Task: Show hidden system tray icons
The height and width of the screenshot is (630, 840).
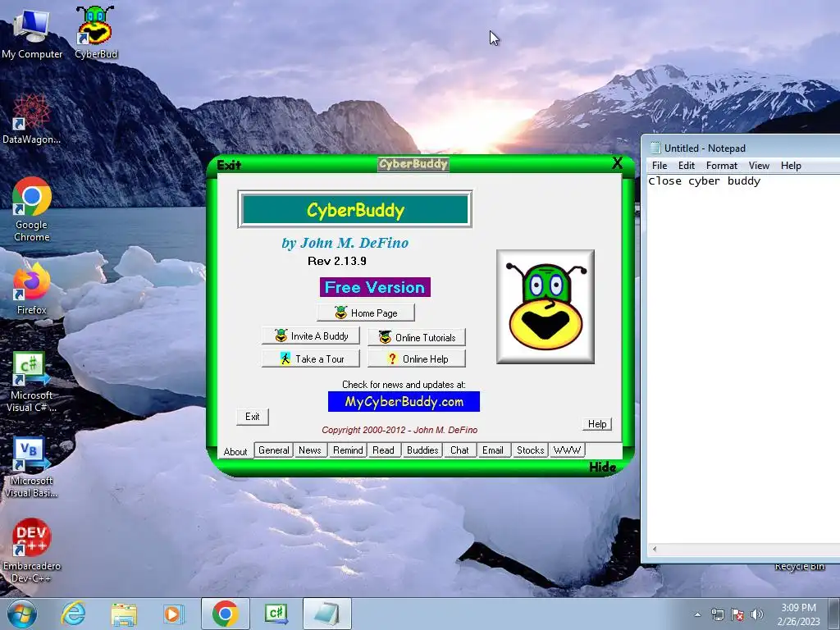Action: pyautogui.click(x=697, y=614)
